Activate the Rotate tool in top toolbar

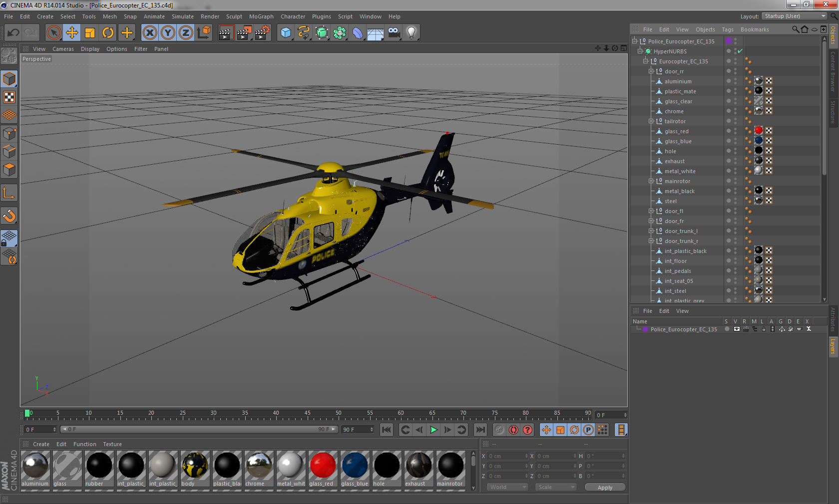(x=108, y=33)
